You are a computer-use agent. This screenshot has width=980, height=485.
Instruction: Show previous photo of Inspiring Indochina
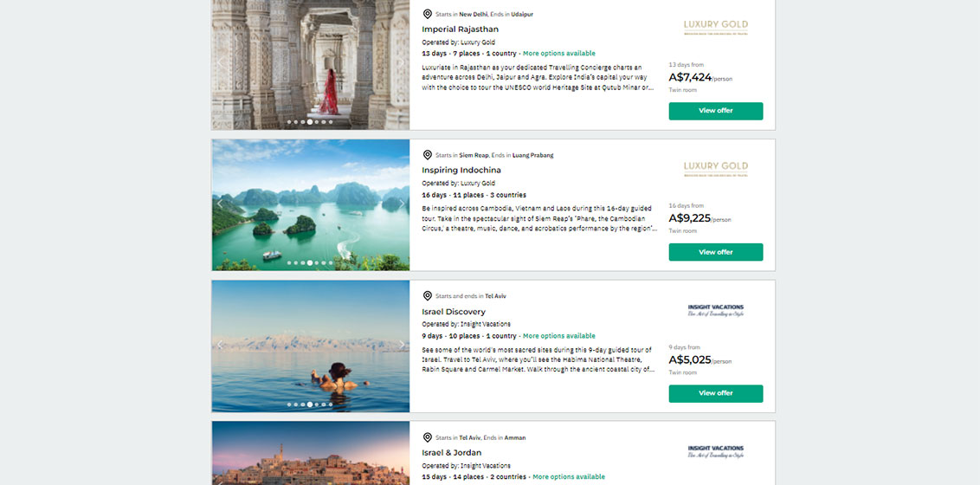(220, 204)
